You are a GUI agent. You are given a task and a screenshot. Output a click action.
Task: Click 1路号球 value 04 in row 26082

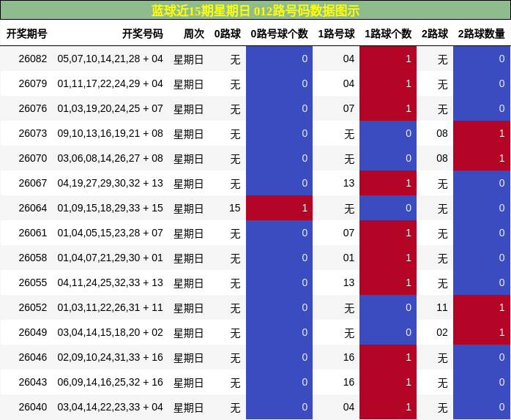click(348, 59)
